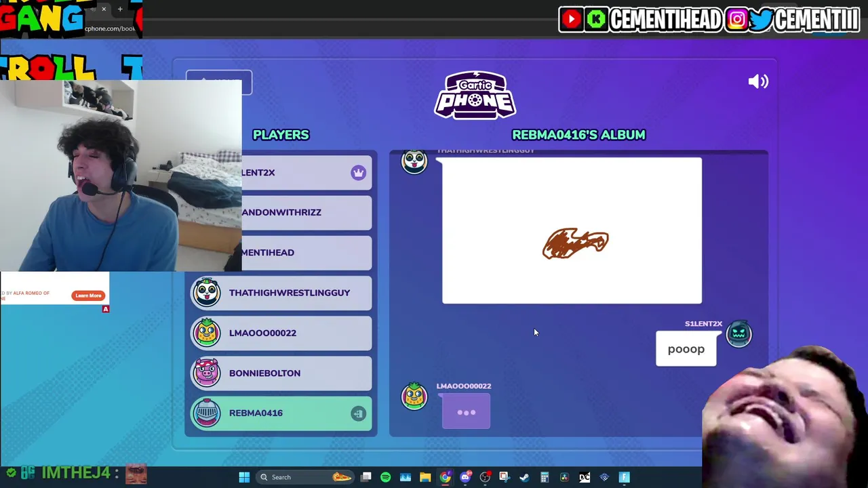Select the LMAOOO0022 player row
Viewport: 868px width, 488px height.
pyautogui.click(x=281, y=333)
